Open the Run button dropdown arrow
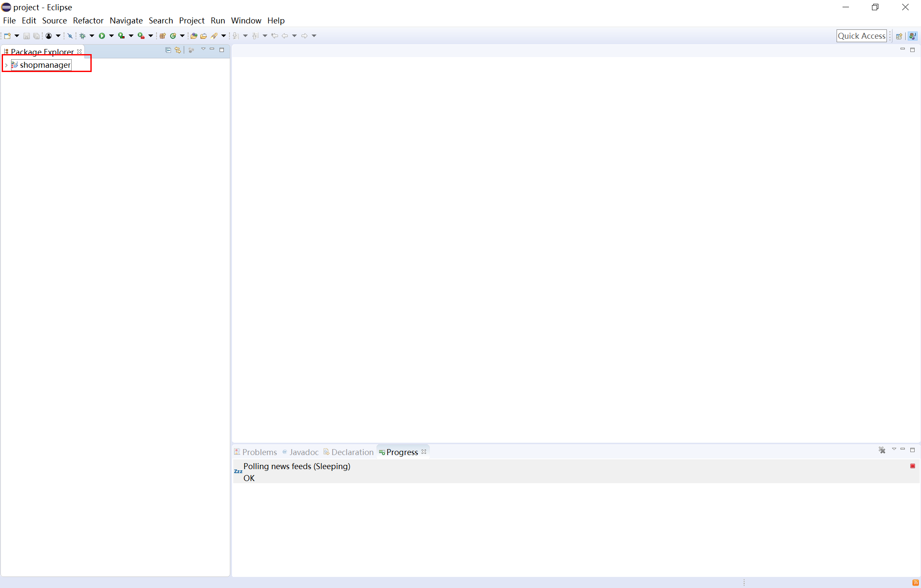The height and width of the screenshot is (588, 921). pyautogui.click(x=111, y=36)
